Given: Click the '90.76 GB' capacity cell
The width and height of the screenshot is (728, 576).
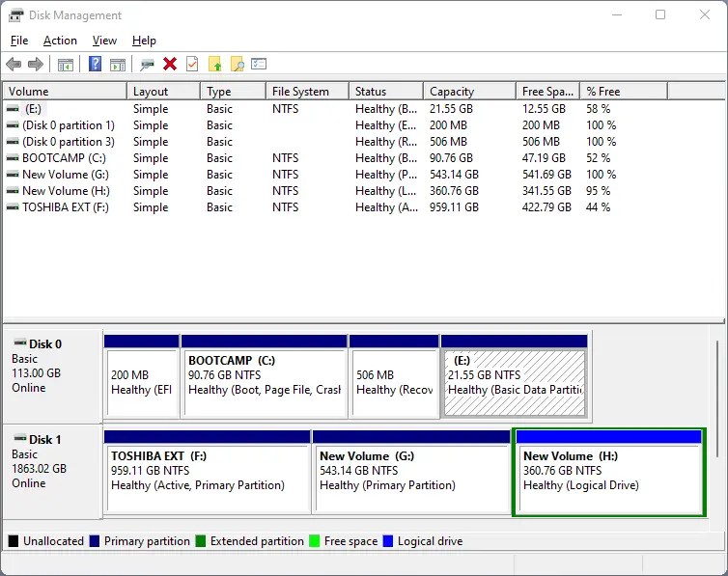Looking at the screenshot, I should pos(451,158).
